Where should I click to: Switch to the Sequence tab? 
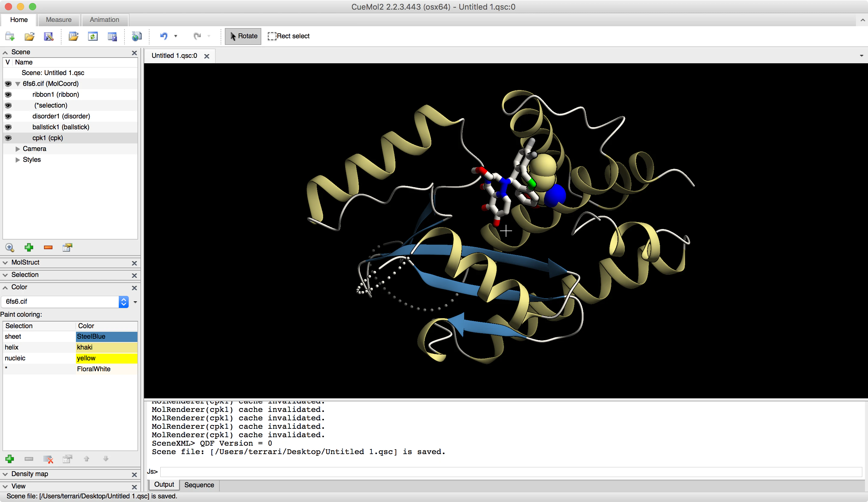[199, 485]
